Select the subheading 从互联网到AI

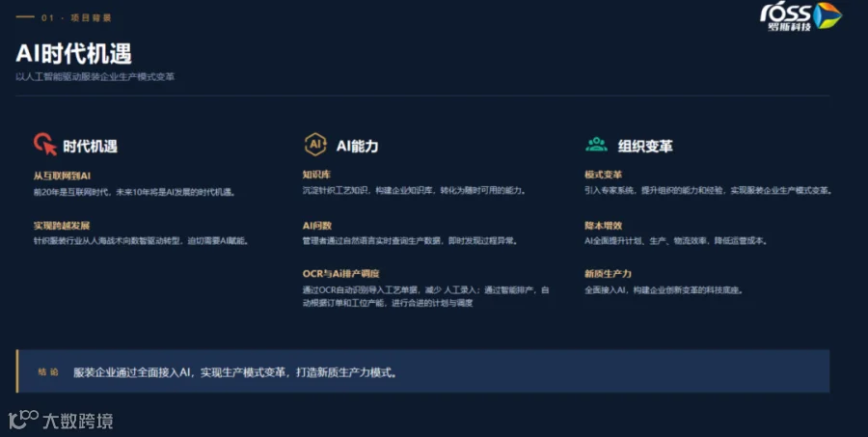(62, 177)
